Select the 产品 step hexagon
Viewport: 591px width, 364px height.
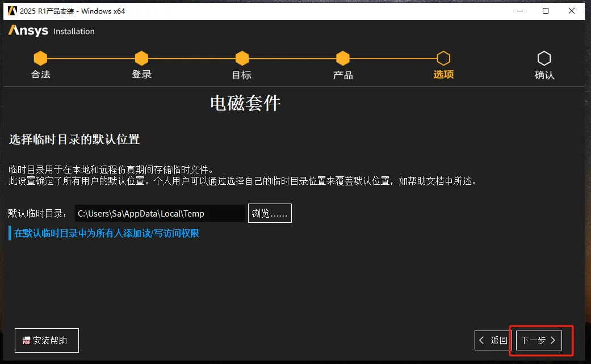pyautogui.click(x=343, y=58)
